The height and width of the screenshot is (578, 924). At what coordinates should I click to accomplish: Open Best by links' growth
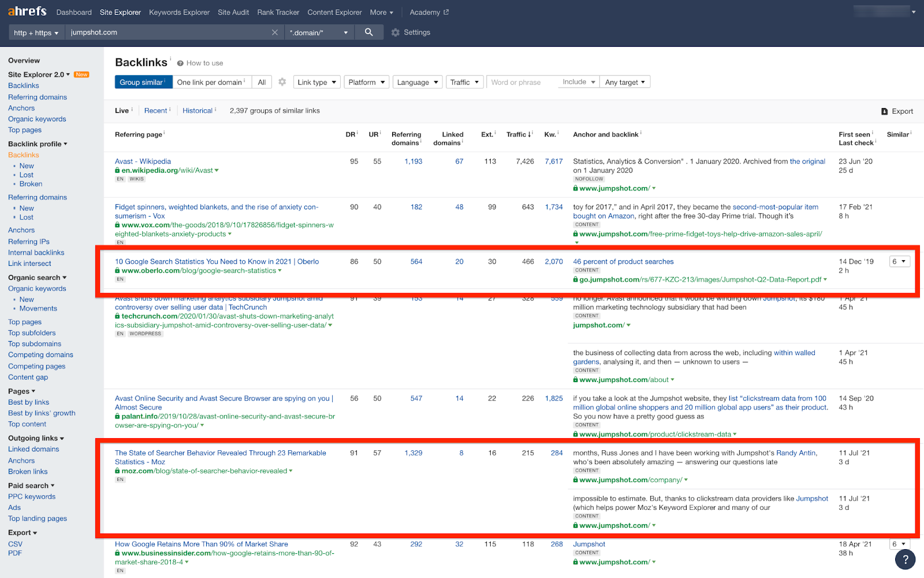point(42,413)
